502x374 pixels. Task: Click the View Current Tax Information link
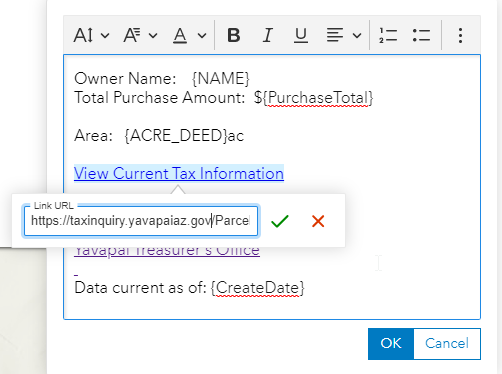click(179, 174)
